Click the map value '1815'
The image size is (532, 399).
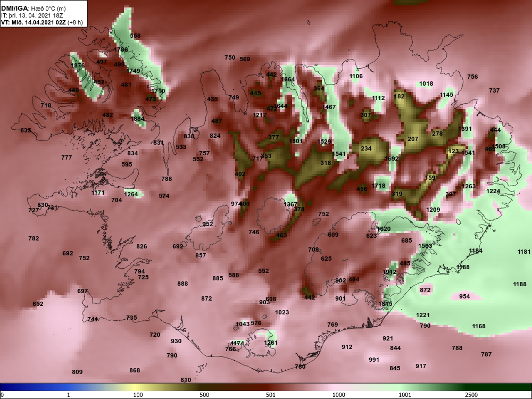point(385,304)
